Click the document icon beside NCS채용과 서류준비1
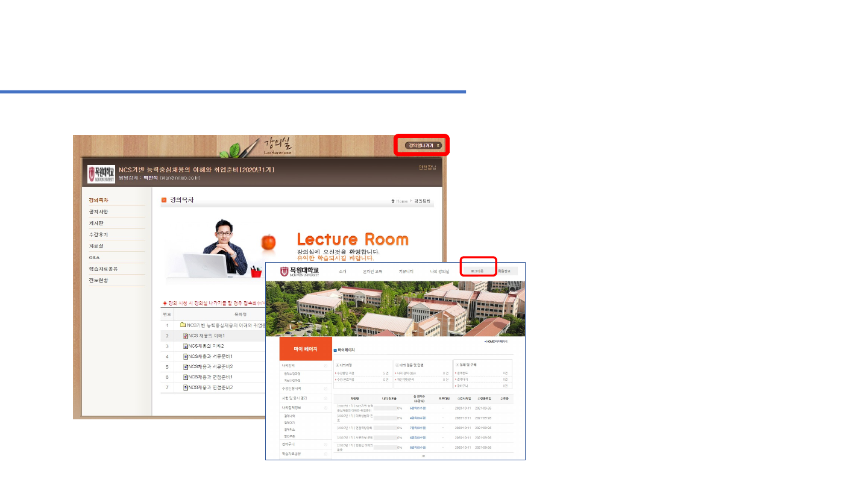This screenshot has width=868, height=488. click(186, 357)
